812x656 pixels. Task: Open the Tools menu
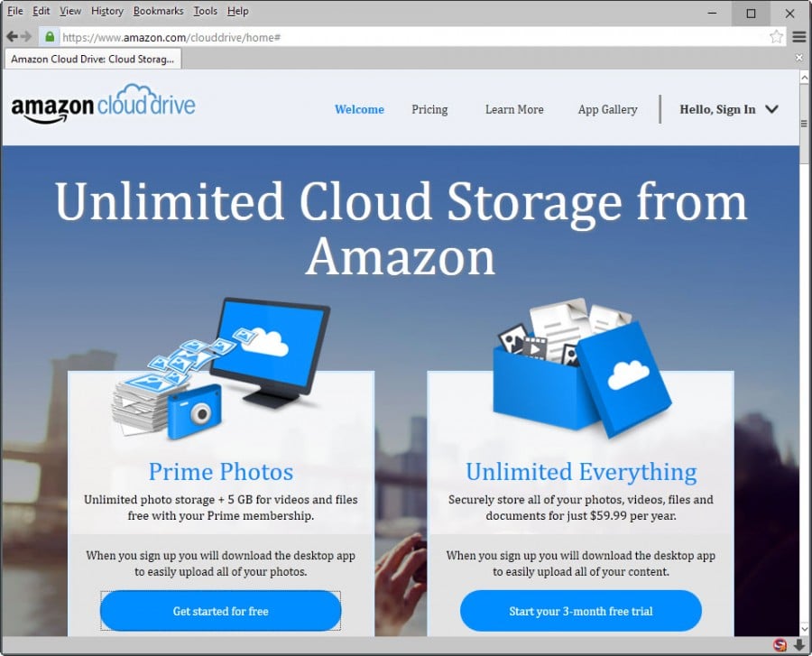[204, 11]
